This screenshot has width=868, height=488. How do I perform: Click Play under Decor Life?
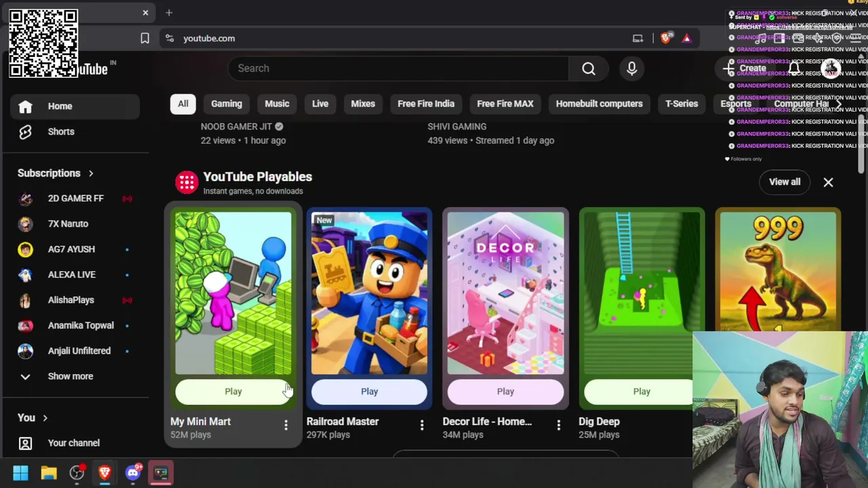505,392
